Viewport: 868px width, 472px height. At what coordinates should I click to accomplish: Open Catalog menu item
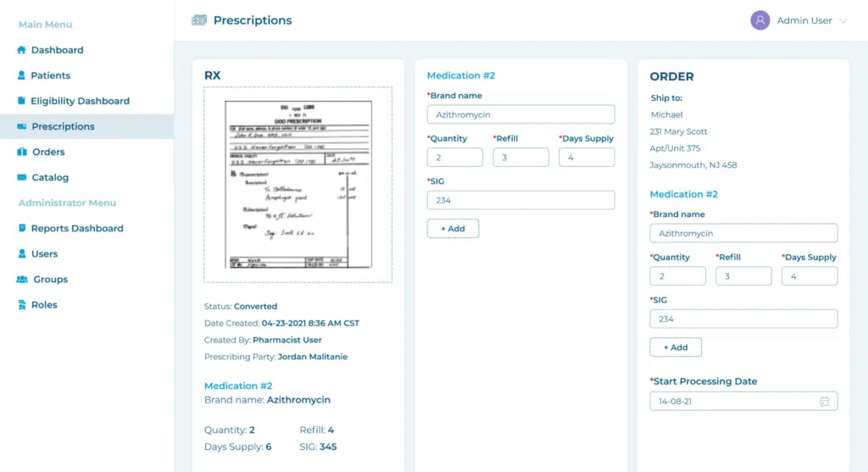[50, 177]
